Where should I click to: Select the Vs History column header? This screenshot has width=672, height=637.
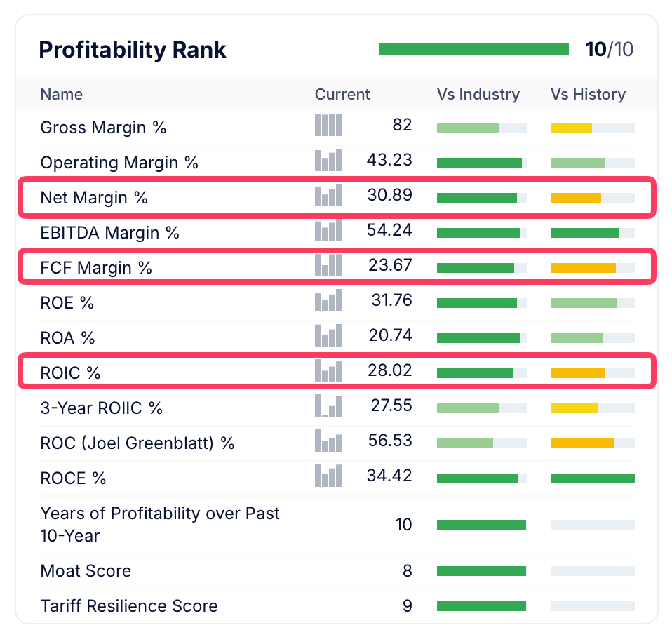coord(588,95)
